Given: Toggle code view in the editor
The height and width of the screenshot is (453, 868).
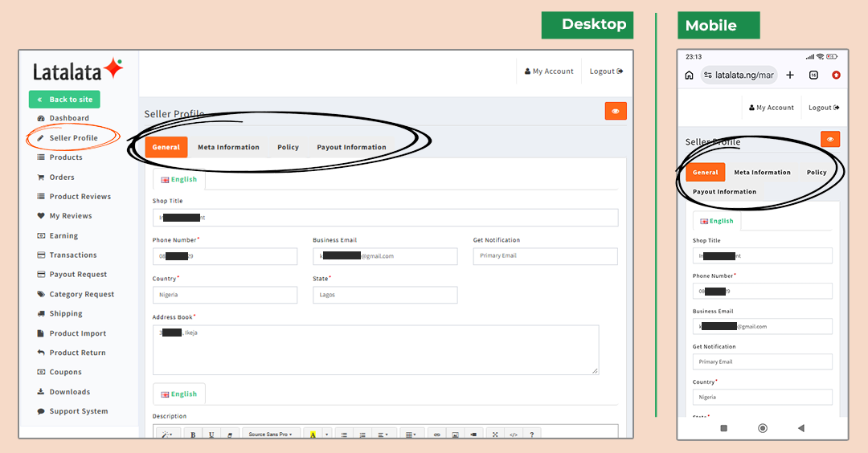Looking at the screenshot, I should pos(513,435).
